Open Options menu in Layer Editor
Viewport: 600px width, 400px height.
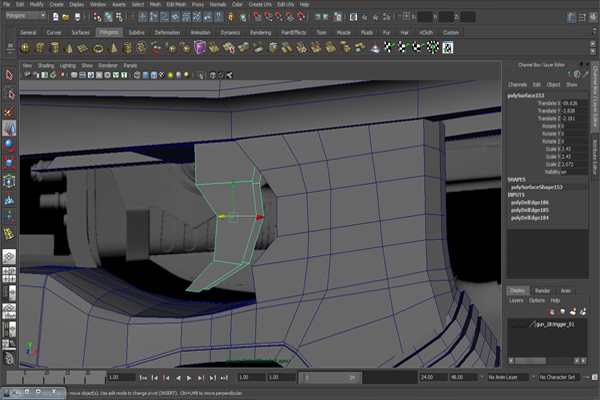click(536, 300)
